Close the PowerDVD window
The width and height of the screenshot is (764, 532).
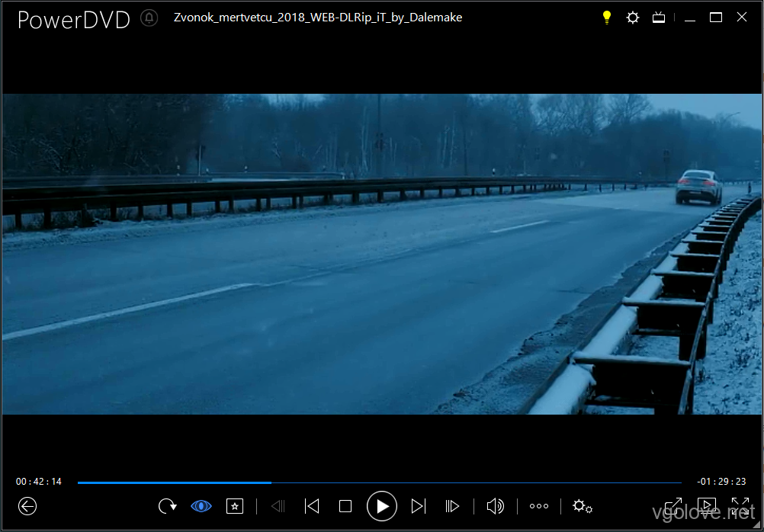(x=742, y=18)
